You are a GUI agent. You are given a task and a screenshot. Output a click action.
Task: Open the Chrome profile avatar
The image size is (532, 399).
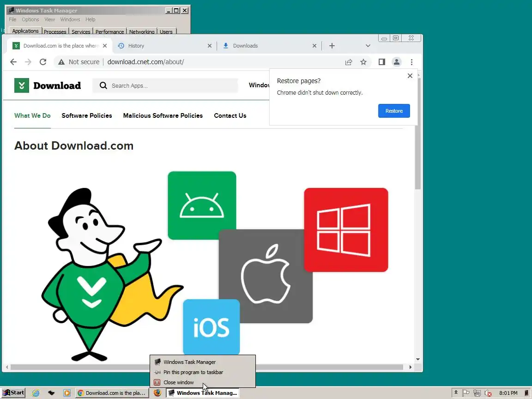point(396,62)
